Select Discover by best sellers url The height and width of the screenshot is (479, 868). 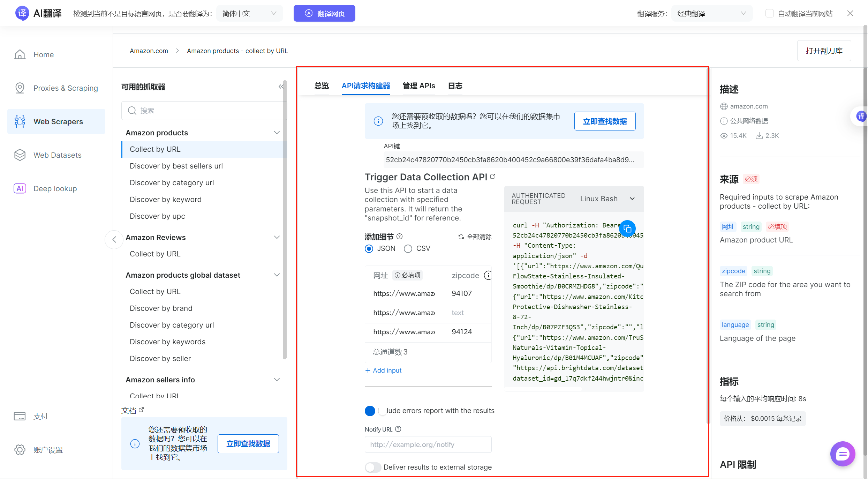coord(176,166)
